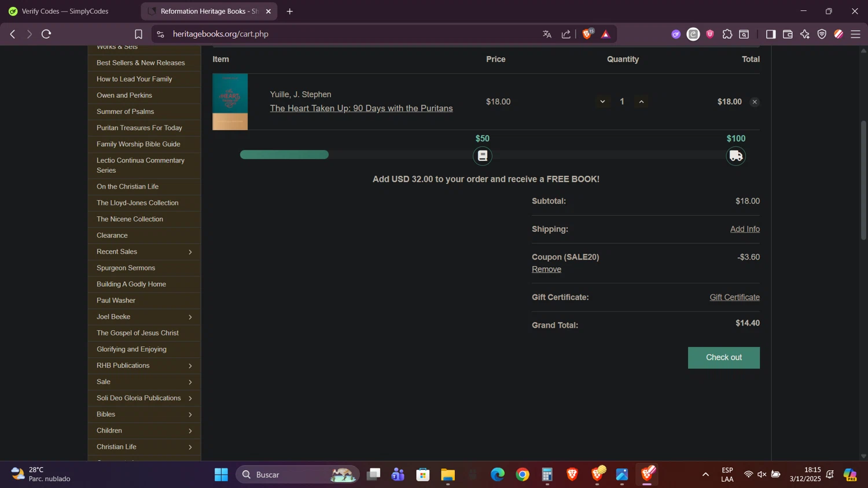Image resolution: width=868 pixels, height=488 pixels.
Task: Click Add Info for shipping
Action: (x=745, y=229)
